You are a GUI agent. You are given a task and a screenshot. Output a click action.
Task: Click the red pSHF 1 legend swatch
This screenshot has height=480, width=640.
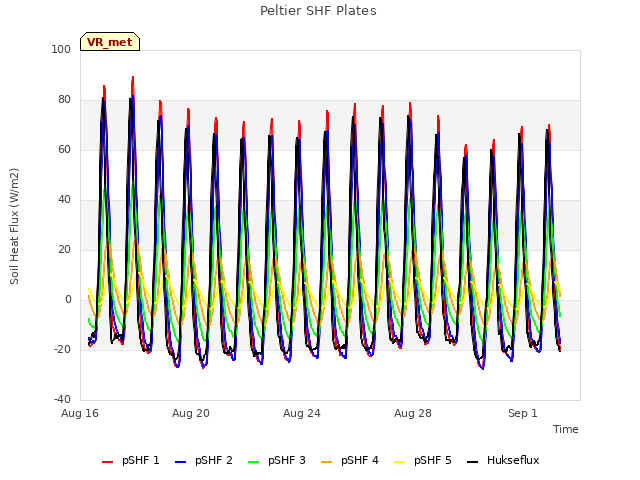pos(107,462)
